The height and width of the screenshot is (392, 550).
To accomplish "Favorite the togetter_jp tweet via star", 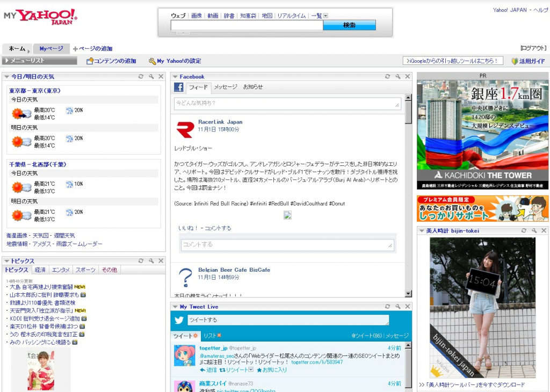I will click(259, 370).
